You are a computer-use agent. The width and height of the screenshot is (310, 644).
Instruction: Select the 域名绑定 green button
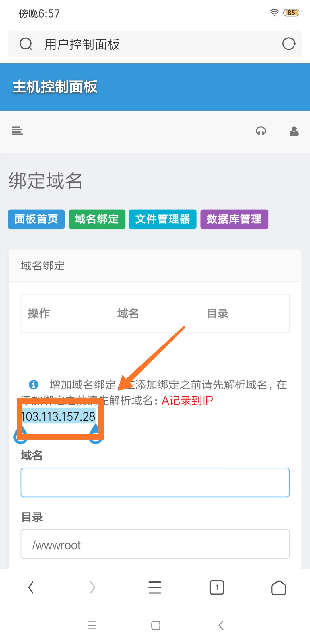97,219
